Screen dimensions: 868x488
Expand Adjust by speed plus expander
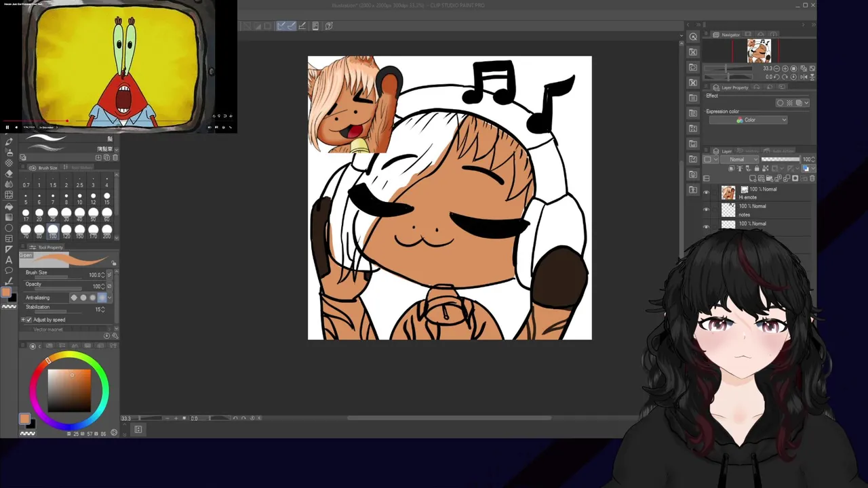(22, 320)
